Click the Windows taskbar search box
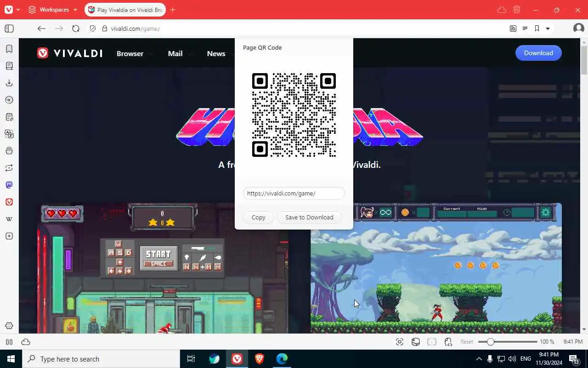This screenshot has height=368, width=588. point(101,359)
